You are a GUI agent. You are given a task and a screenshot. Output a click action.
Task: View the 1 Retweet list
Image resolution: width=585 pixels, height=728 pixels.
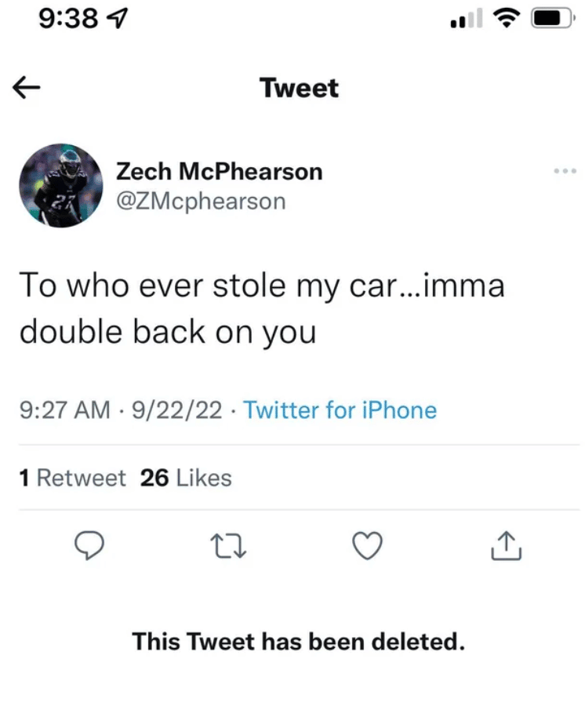pyautogui.click(x=72, y=477)
